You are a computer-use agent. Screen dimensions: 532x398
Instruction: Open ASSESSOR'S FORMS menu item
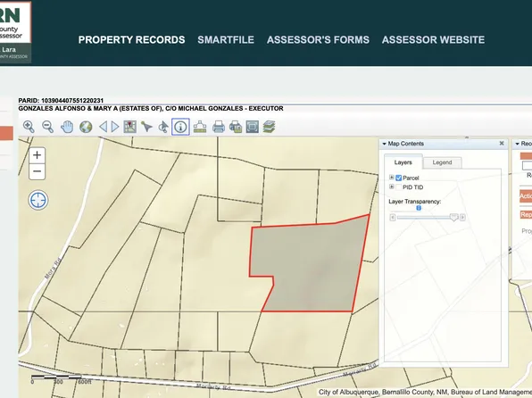(x=318, y=39)
